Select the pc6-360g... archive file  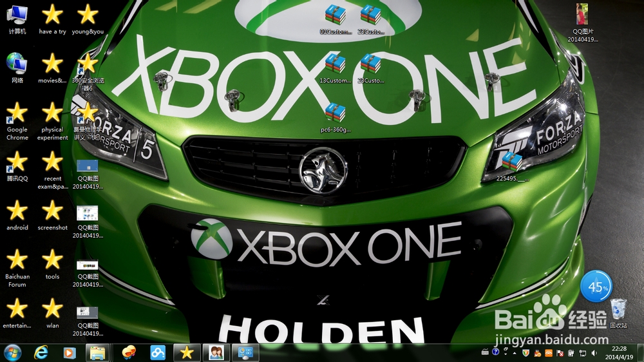pyautogui.click(x=336, y=117)
